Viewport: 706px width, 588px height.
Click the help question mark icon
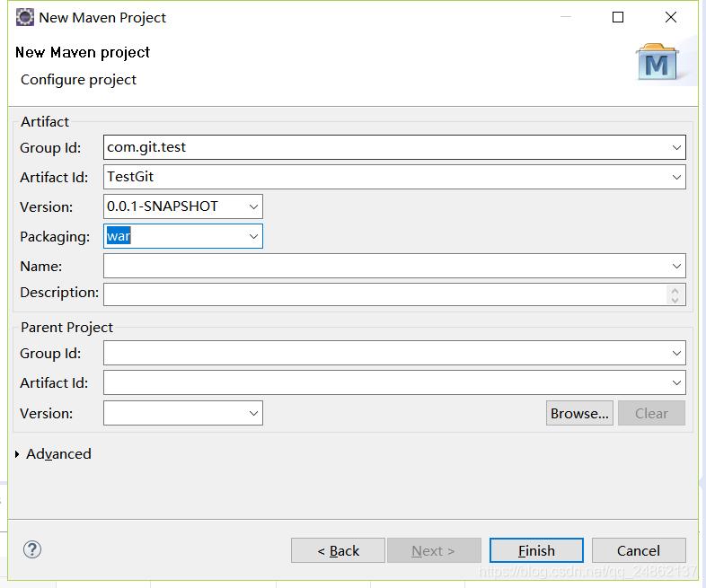[x=32, y=549]
